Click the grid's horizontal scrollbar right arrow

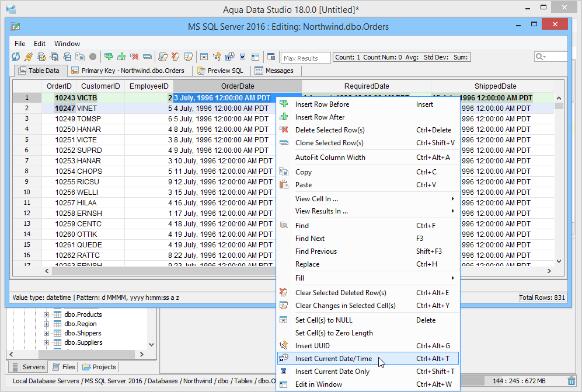(x=549, y=271)
